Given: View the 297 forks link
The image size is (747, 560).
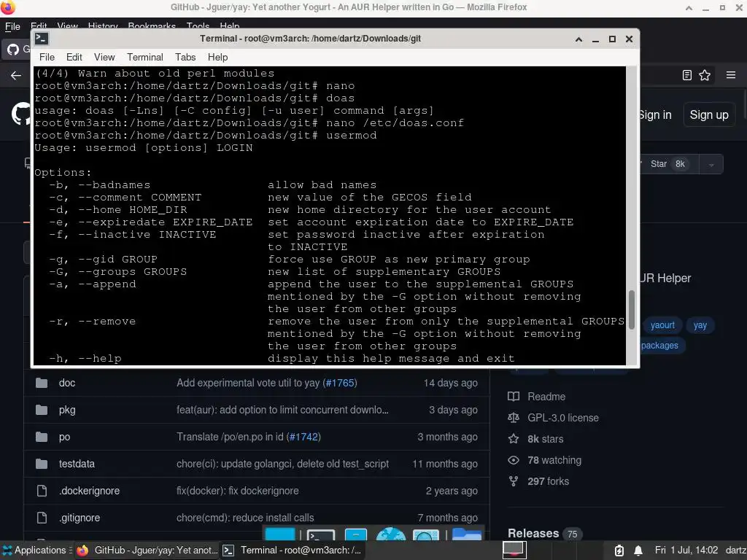Looking at the screenshot, I should pos(549,481).
